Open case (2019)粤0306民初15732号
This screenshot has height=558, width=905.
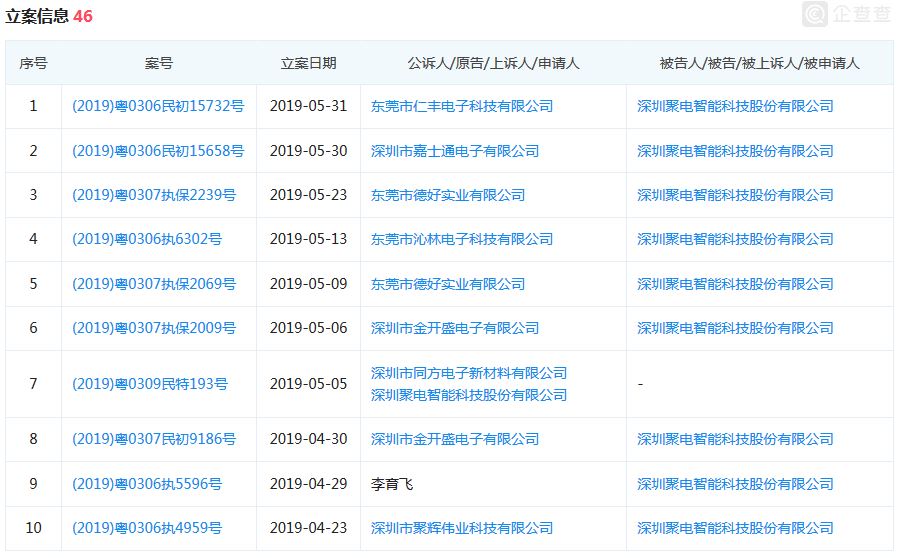(158, 106)
